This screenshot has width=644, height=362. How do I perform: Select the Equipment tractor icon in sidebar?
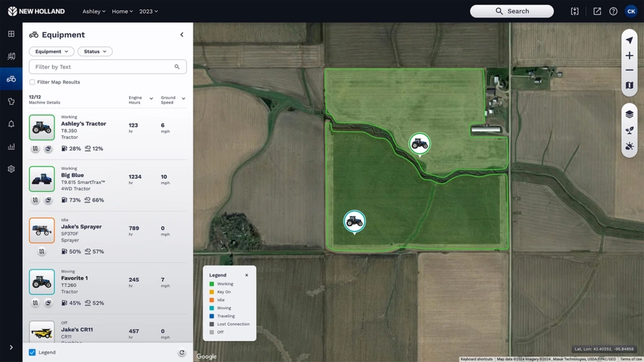pyautogui.click(x=10, y=79)
